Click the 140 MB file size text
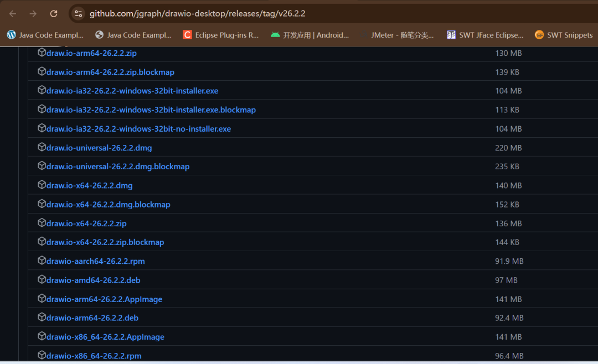The image size is (598, 364). coord(508,186)
